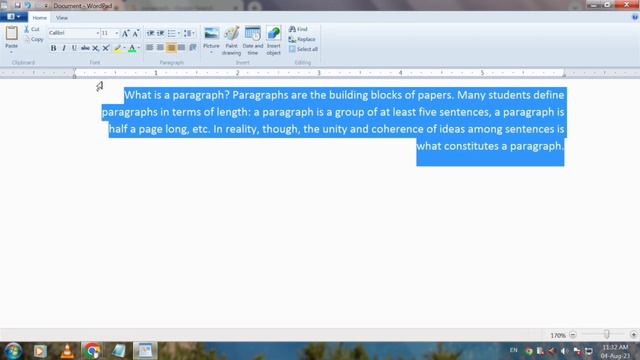Click the network tray icon
The width and height of the screenshot is (640, 360).
tap(589, 351)
